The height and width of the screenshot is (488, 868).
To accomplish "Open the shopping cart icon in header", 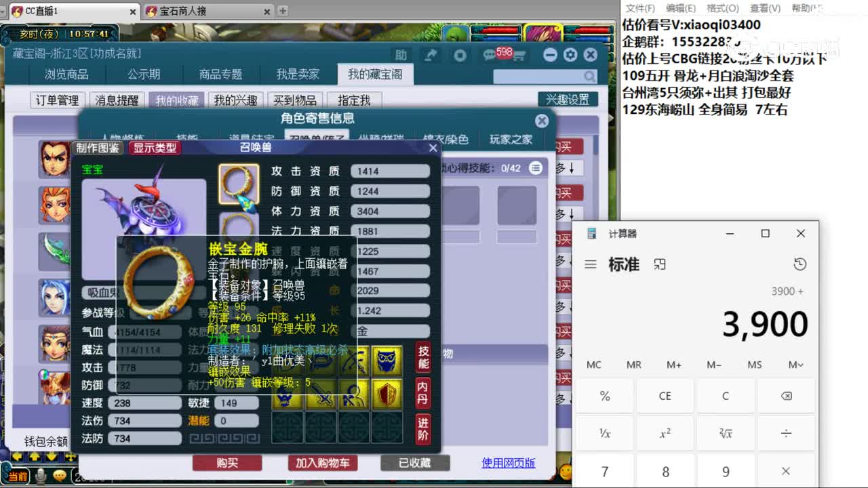I will pos(519,56).
